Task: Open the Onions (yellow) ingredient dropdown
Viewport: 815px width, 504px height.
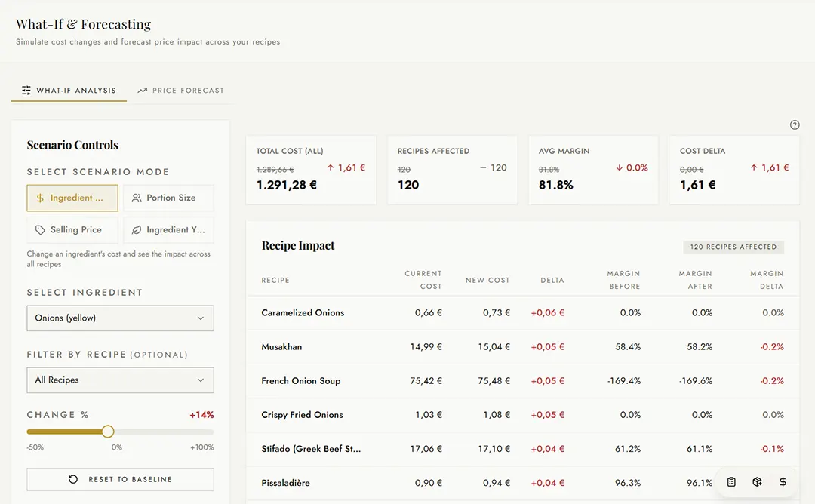Action: click(x=120, y=318)
